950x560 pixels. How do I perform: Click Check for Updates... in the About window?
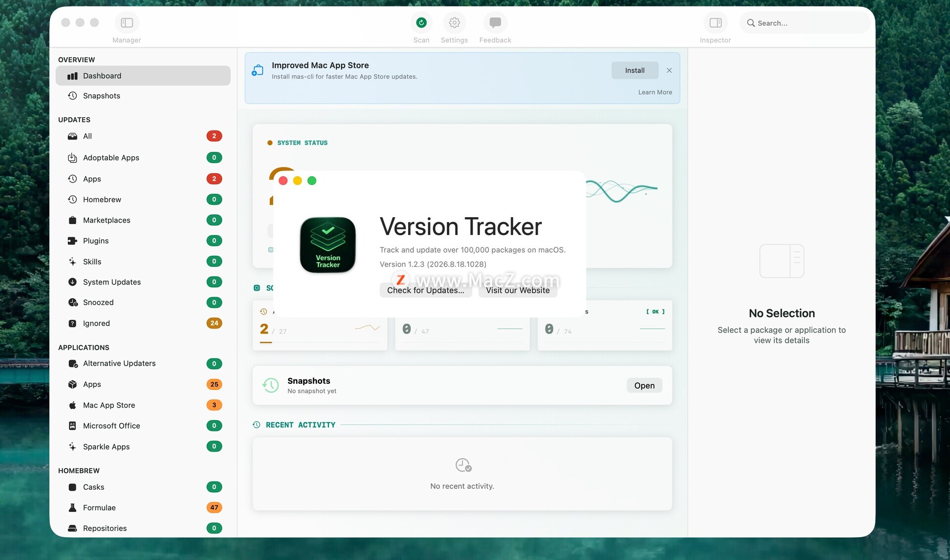pos(426,290)
